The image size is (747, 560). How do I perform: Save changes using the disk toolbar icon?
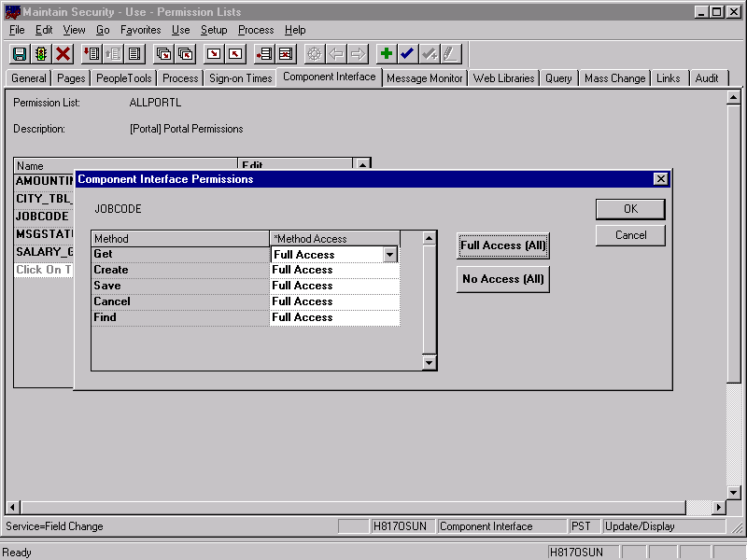19,53
